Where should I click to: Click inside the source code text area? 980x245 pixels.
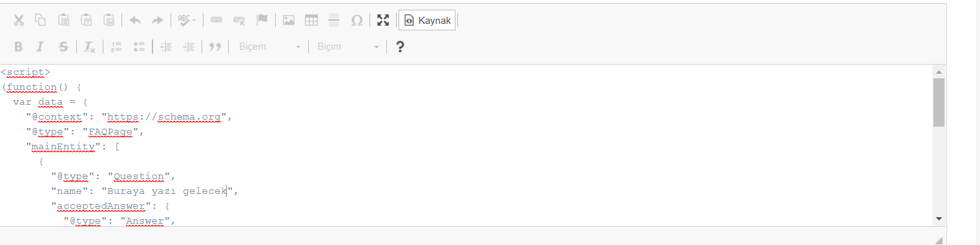(x=465, y=145)
